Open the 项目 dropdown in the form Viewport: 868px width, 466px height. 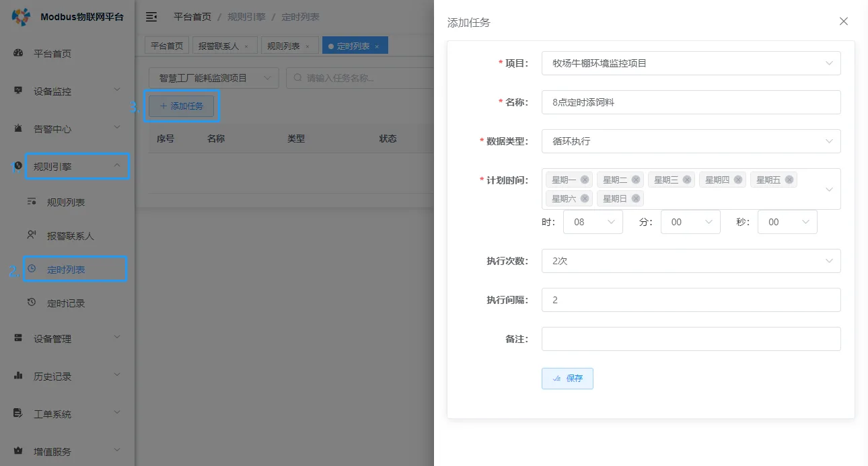point(691,63)
